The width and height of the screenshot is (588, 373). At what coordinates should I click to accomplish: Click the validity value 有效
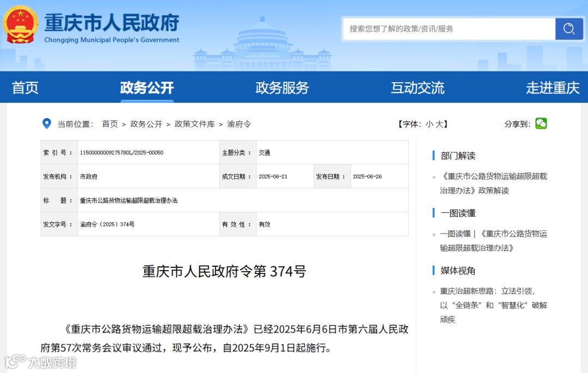click(x=265, y=224)
